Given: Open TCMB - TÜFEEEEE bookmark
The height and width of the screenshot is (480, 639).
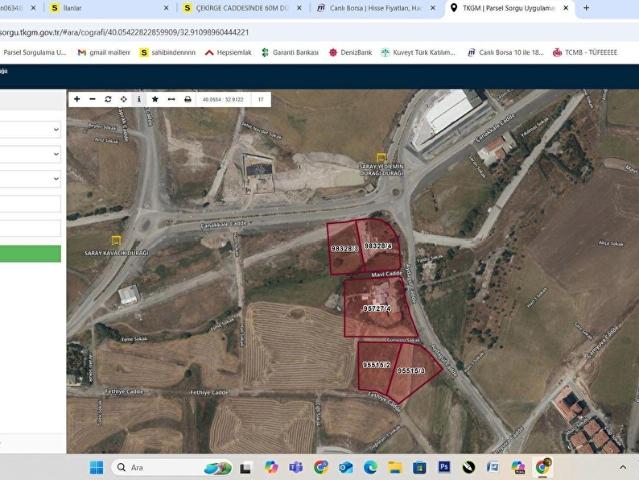Looking at the screenshot, I should click(x=585, y=53).
